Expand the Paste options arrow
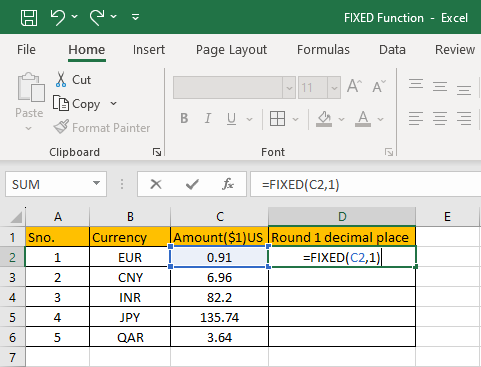This screenshot has width=481, height=367. [29, 128]
